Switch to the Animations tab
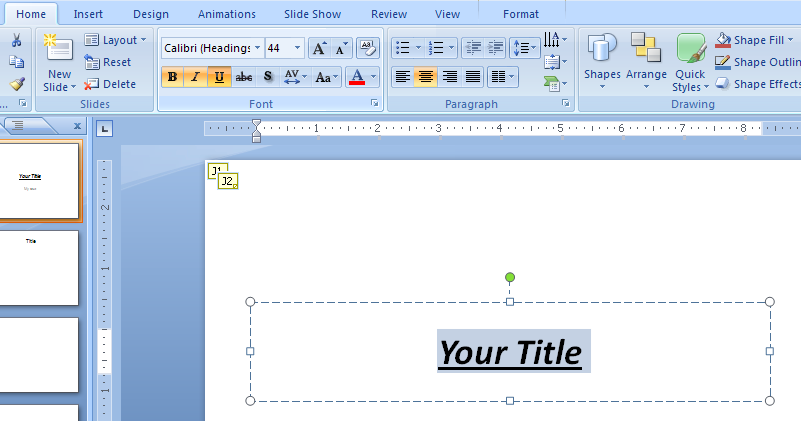The height and width of the screenshot is (421, 801). click(x=227, y=14)
